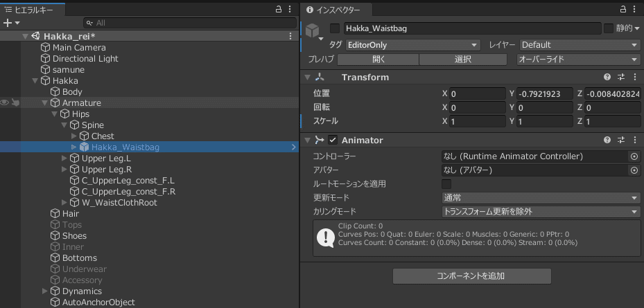Screen dimensions: 644x308
Task: Expand the Dynamics tree item
Action: coord(45,291)
